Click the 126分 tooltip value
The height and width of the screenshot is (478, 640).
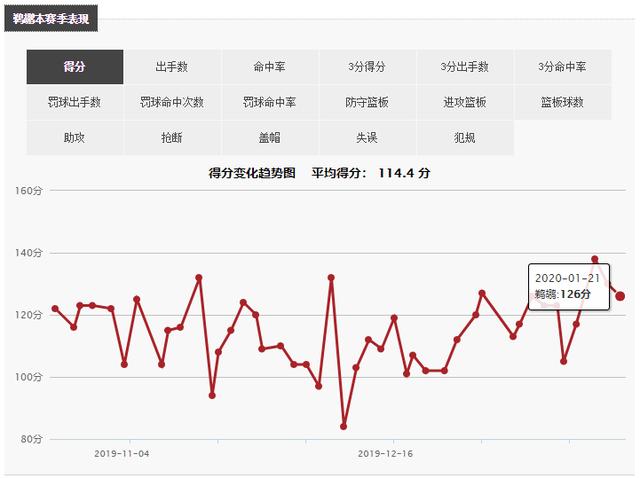575,294
